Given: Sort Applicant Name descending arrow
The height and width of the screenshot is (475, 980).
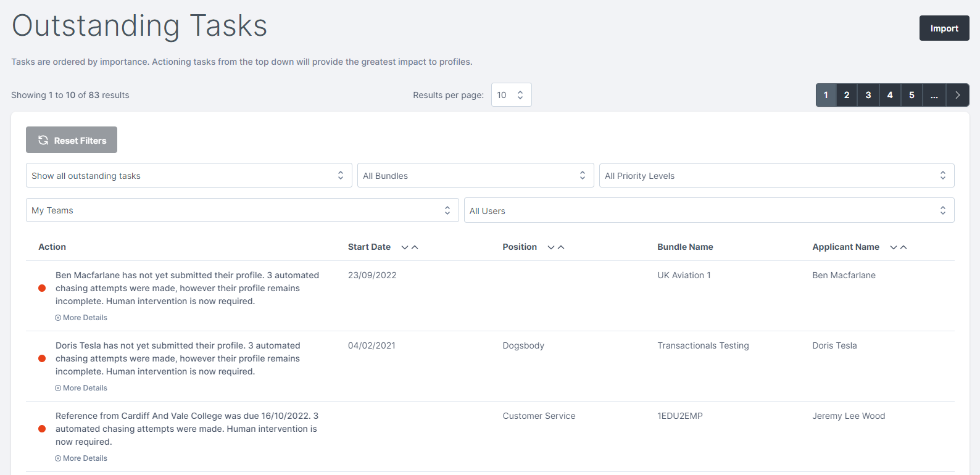Looking at the screenshot, I should (x=894, y=247).
